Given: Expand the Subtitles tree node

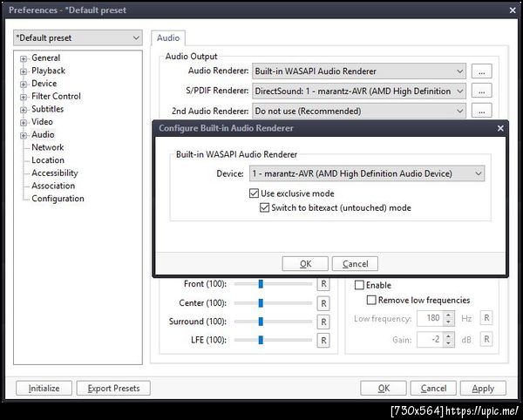Looking at the screenshot, I should [x=24, y=110].
